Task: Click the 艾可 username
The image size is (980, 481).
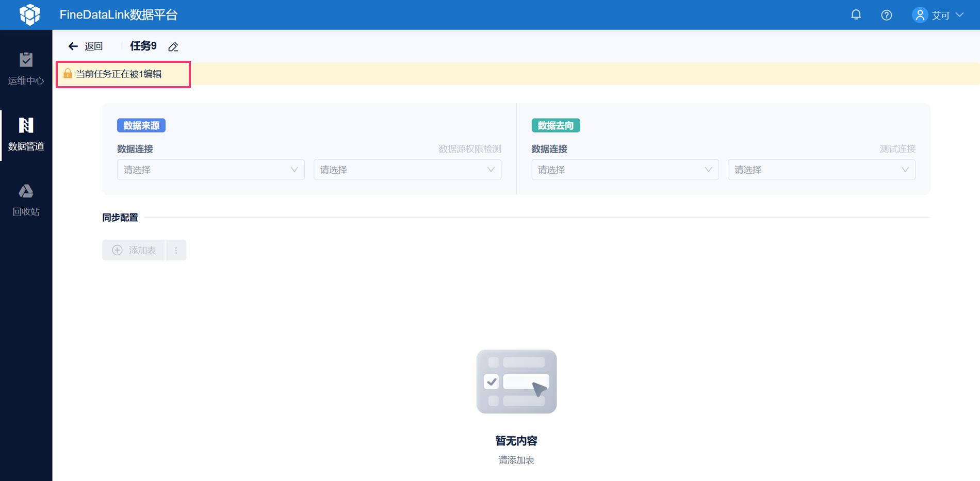Action: 941,15
